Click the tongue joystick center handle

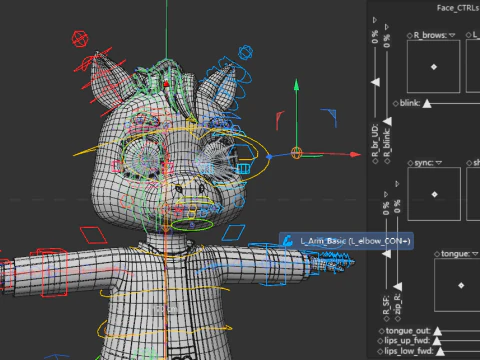pyautogui.click(x=461, y=285)
